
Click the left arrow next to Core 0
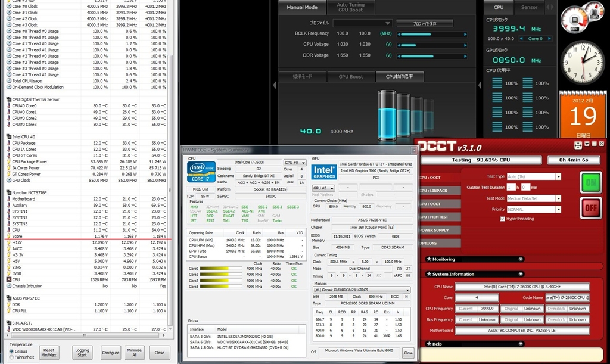[x=521, y=39]
